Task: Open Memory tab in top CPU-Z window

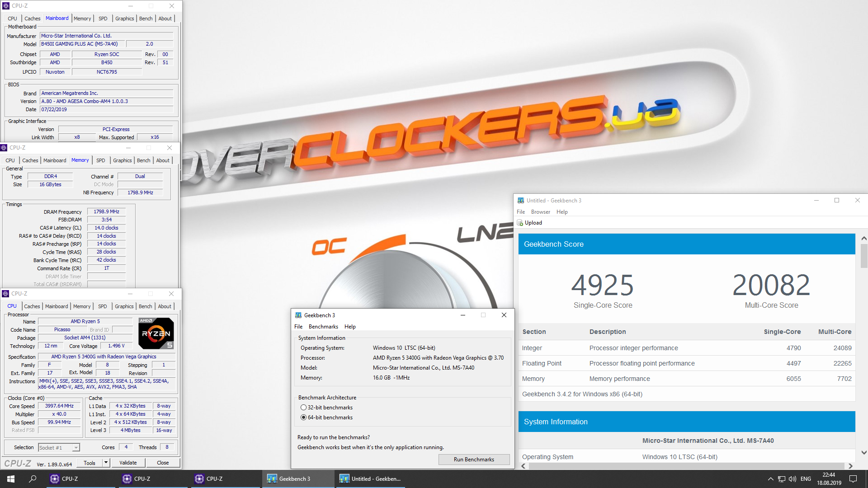Action: tap(82, 19)
